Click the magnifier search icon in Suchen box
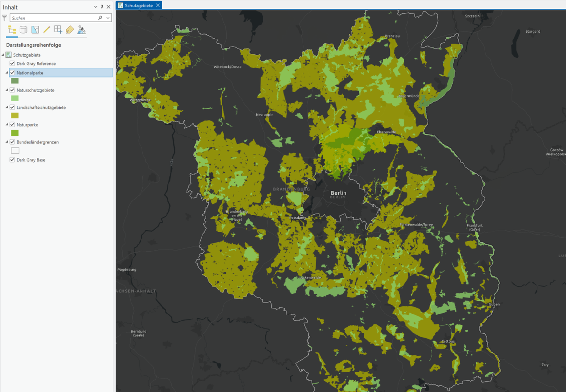The width and height of the screenshot is (566, 392). point(100,18)
